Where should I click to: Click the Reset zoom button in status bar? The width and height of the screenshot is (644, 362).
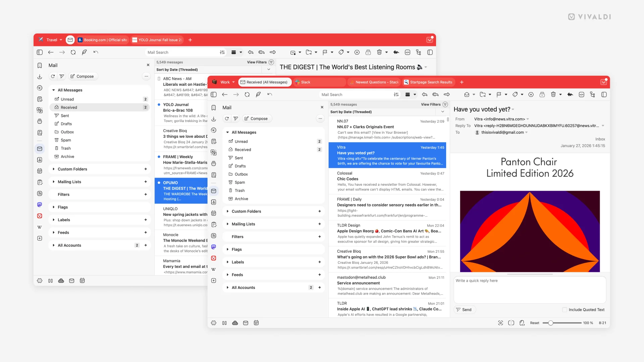coord(534,323)
